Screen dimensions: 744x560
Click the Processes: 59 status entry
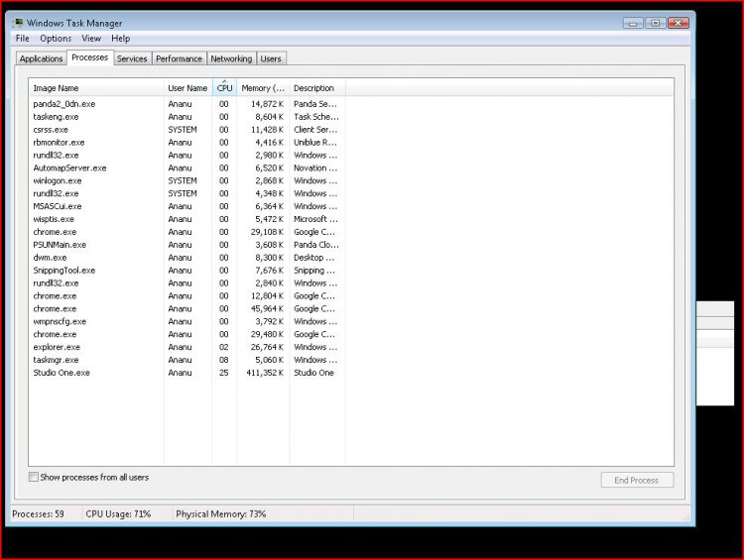point(38,514)
